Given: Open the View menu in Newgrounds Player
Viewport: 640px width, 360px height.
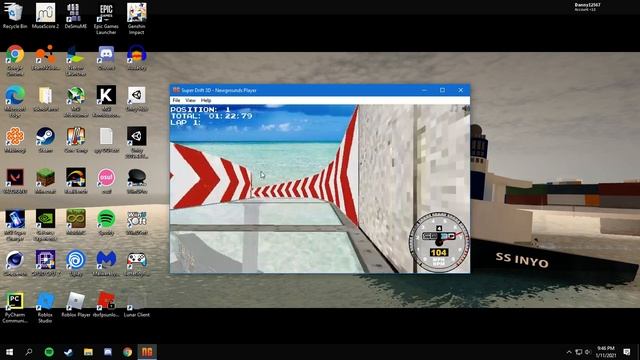Looking at the screenshot, I should 190,100.
